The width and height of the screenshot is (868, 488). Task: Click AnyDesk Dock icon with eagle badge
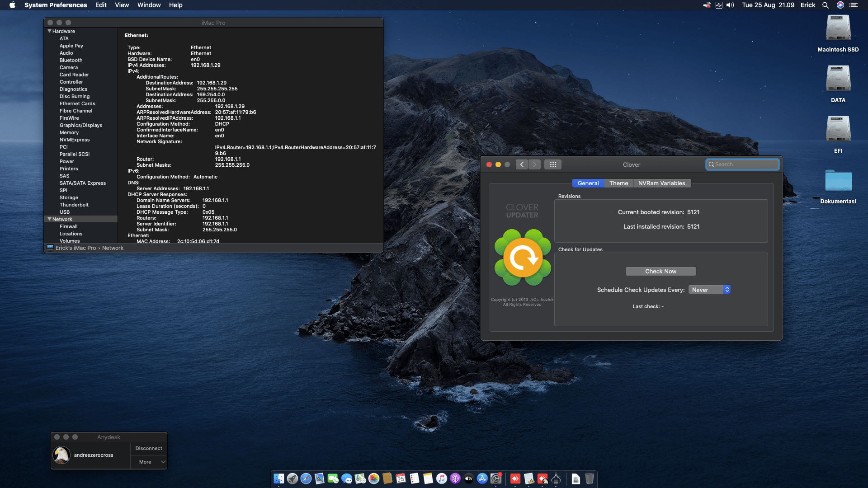click(x=542, y=479)
